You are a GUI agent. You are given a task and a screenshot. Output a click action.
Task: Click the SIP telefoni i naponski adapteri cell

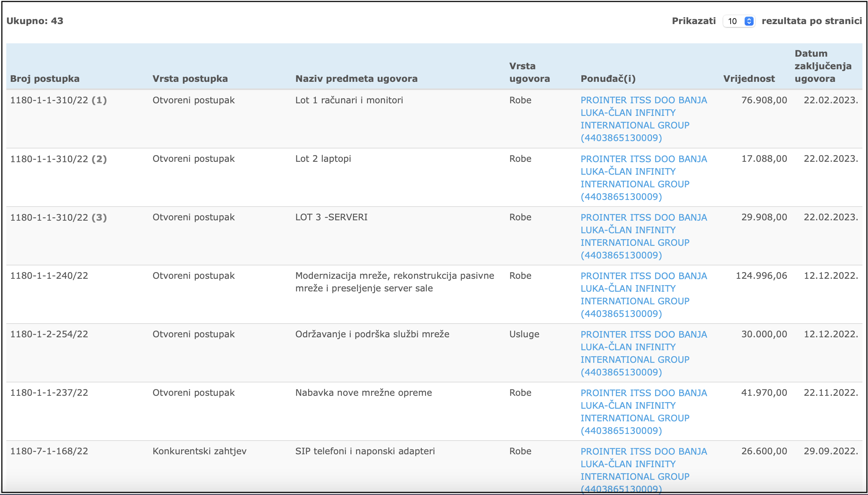coord(365,451)
